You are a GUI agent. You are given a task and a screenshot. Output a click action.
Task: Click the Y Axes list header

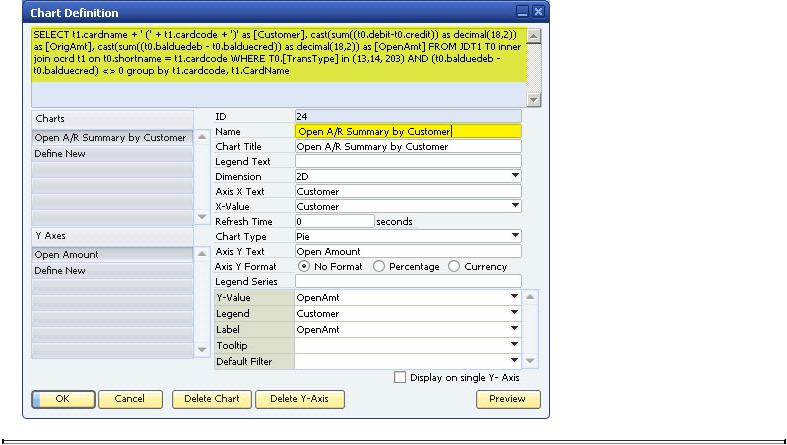tap(112, 236)
